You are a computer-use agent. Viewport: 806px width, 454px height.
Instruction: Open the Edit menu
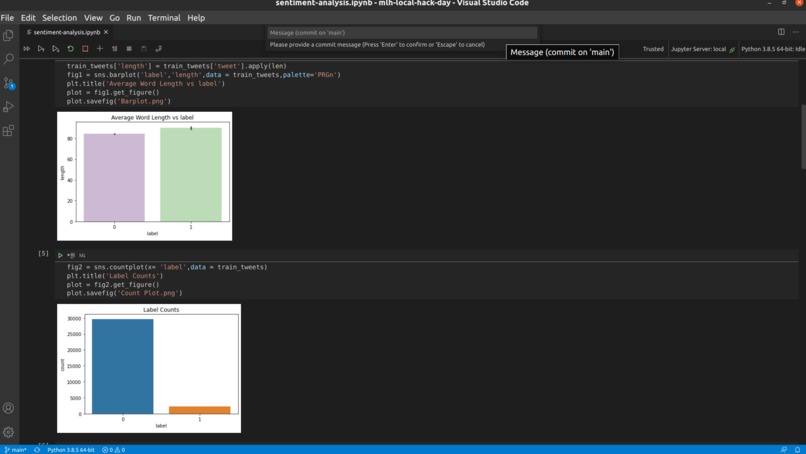28,17
